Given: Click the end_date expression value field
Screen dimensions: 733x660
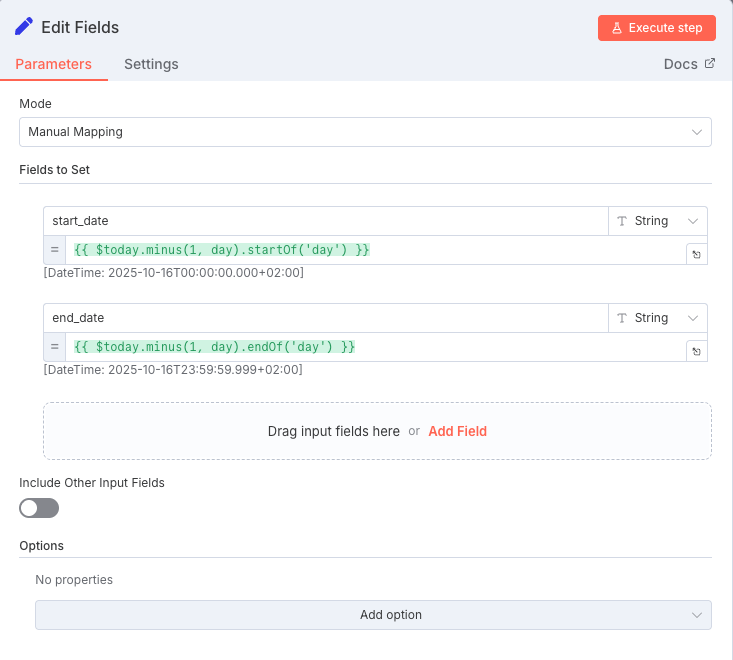Looking at the screenshot, I should click(375, 347).
